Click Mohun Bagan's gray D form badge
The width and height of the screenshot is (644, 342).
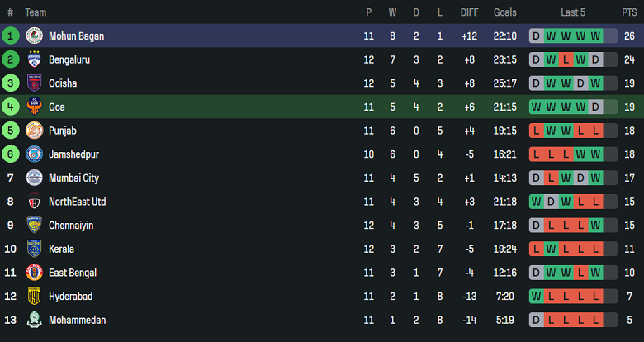click(x=536, y=36)
